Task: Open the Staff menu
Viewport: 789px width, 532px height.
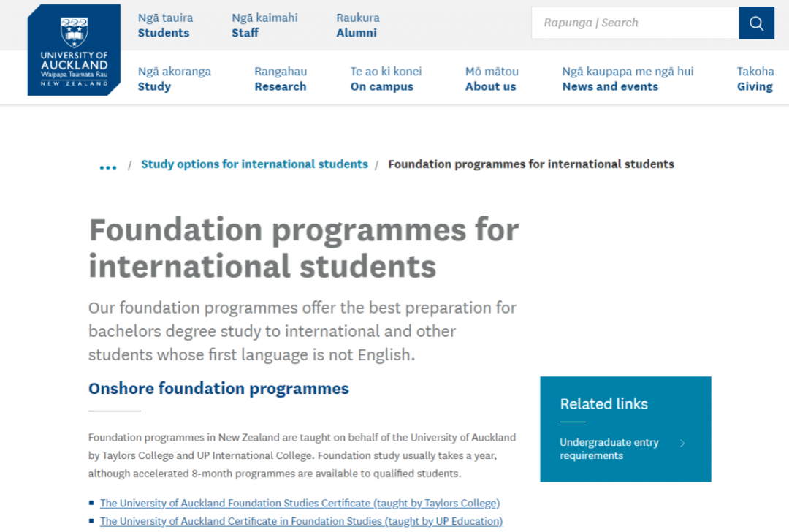Action: (264, 25)
